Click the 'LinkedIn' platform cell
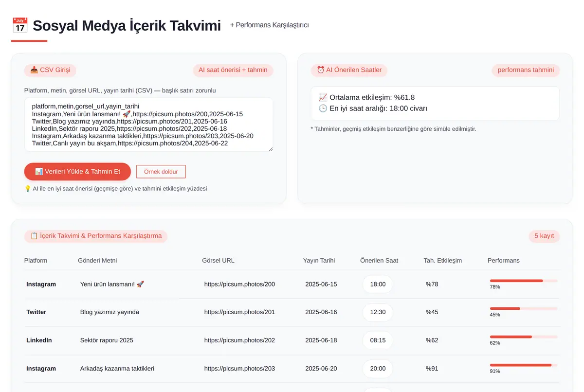Viewport: 584px width, 392px height. click(39, 340)
